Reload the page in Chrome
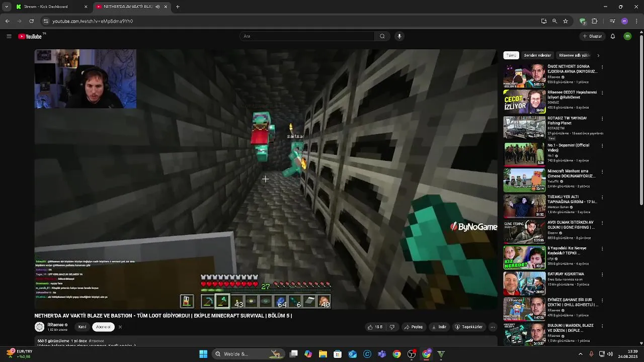 [x=31, y=21]
